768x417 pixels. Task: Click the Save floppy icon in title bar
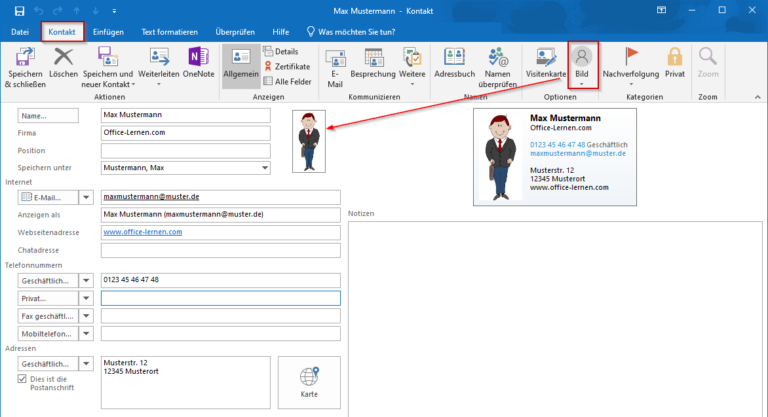click(x=19, y=11)
